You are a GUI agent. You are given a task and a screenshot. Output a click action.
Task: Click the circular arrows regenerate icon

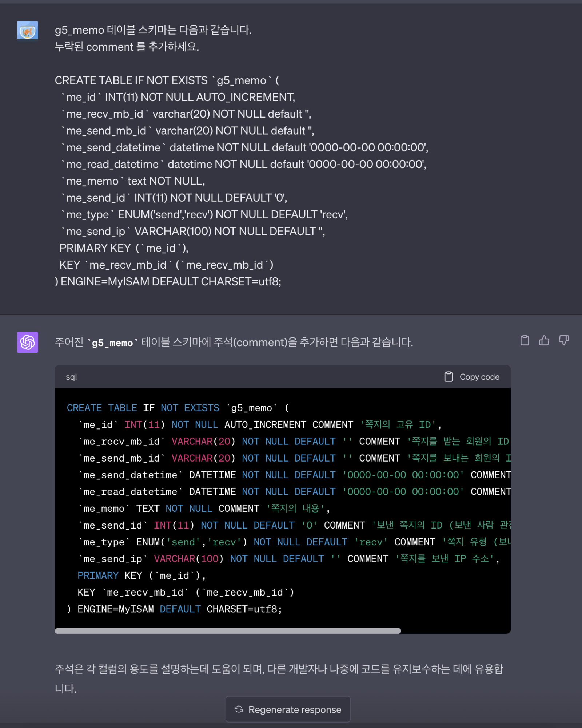(x=239, y=709)
